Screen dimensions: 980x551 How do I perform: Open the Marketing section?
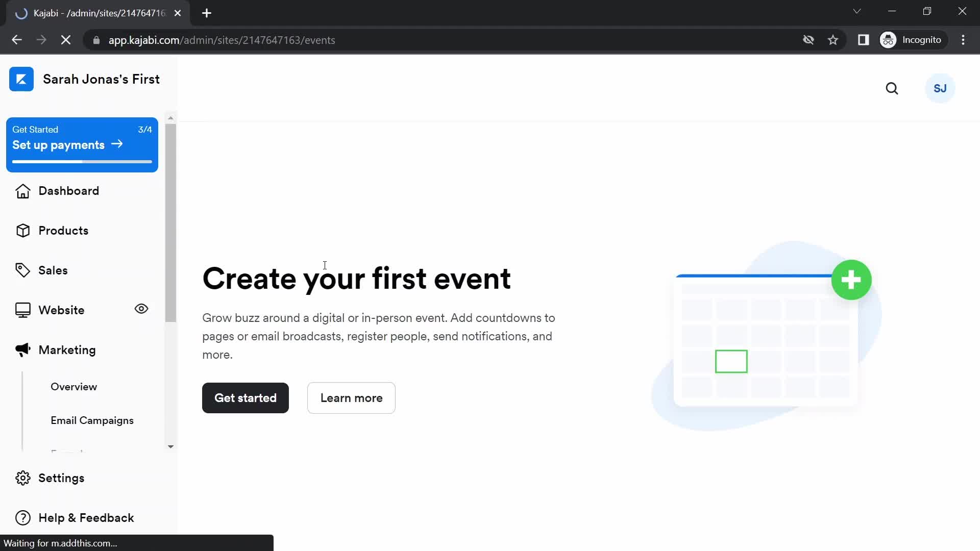67,350
